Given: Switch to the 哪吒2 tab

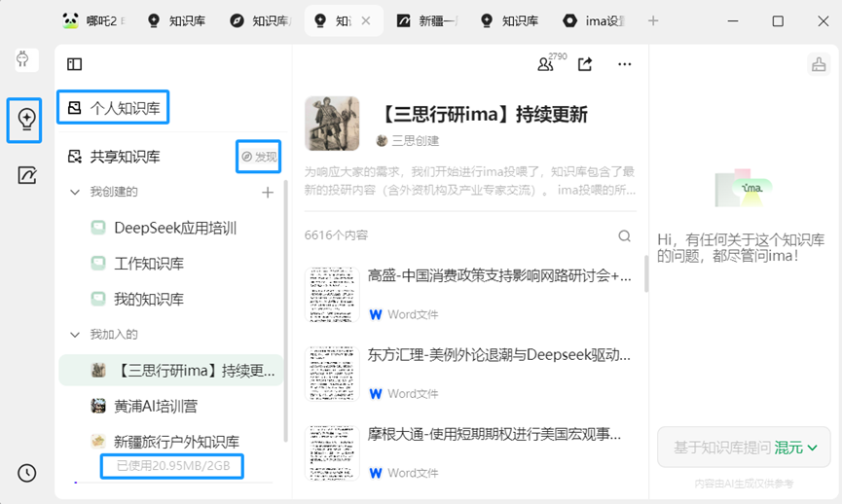Looking at the screenshot, I should point(94,21).
